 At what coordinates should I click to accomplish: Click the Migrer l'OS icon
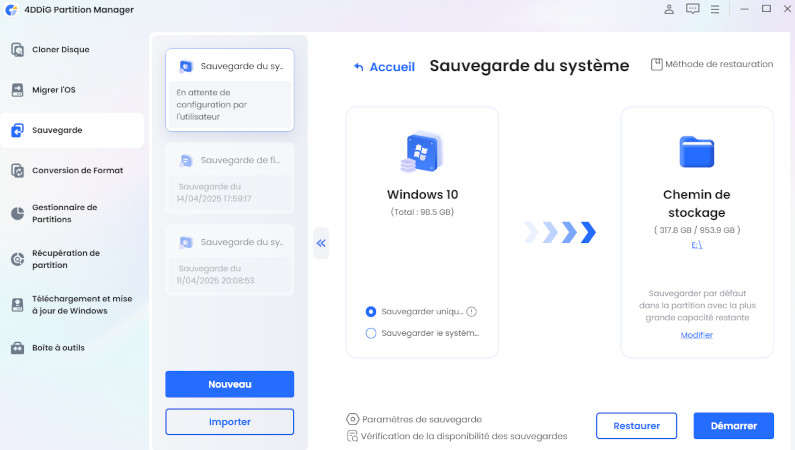click(x=17, y=90)
